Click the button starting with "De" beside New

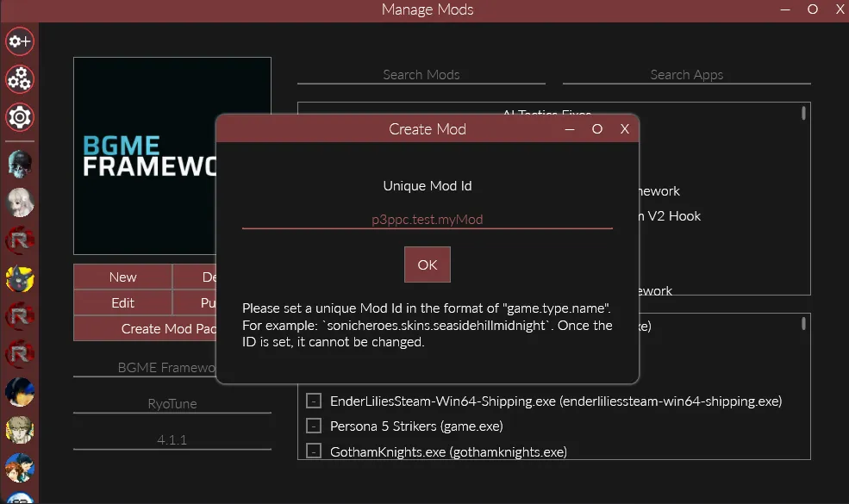(x=195, y=277)
